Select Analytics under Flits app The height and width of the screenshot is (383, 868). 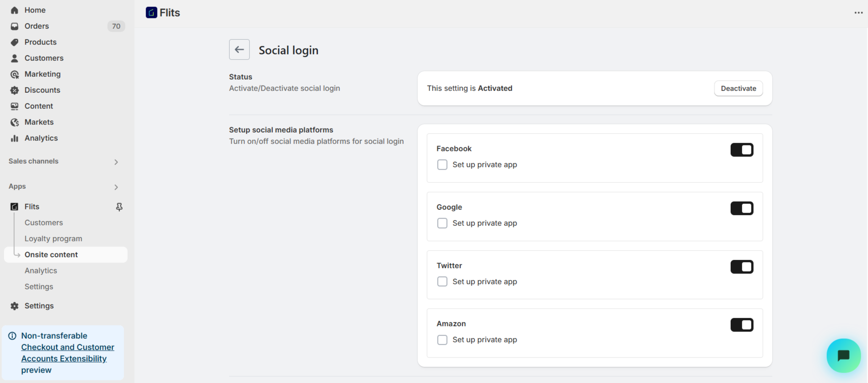(41, 271)
